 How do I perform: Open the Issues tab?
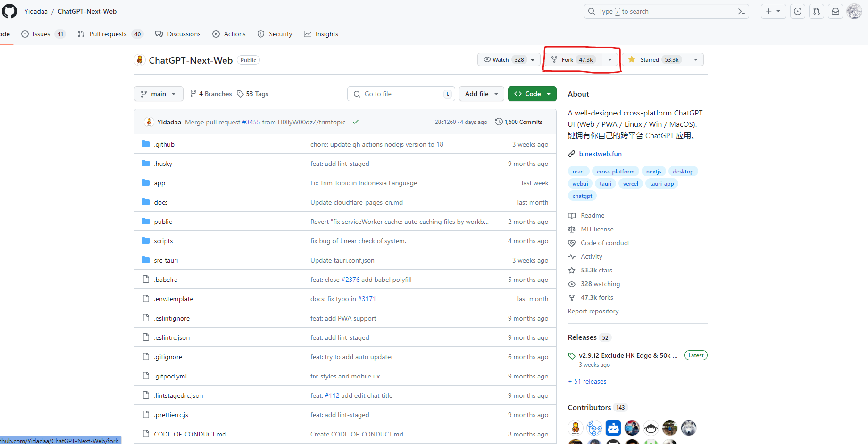pyautogui.click(x=43, y=34)
